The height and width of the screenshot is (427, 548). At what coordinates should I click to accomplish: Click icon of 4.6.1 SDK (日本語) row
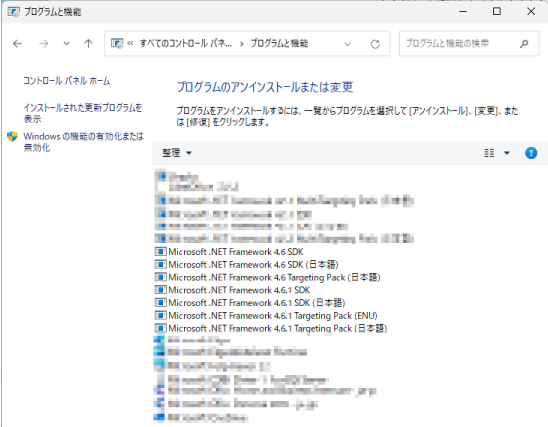(160, 303)
